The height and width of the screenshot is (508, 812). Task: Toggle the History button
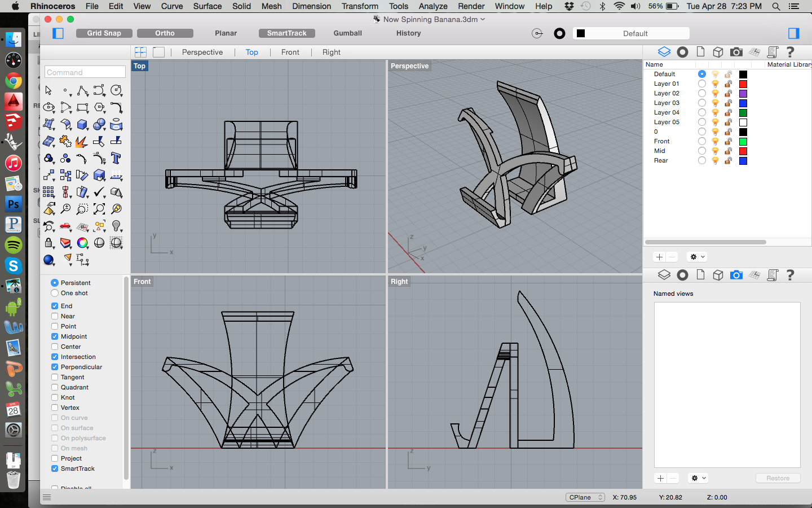pyautogui.click(x=409, y=33)
